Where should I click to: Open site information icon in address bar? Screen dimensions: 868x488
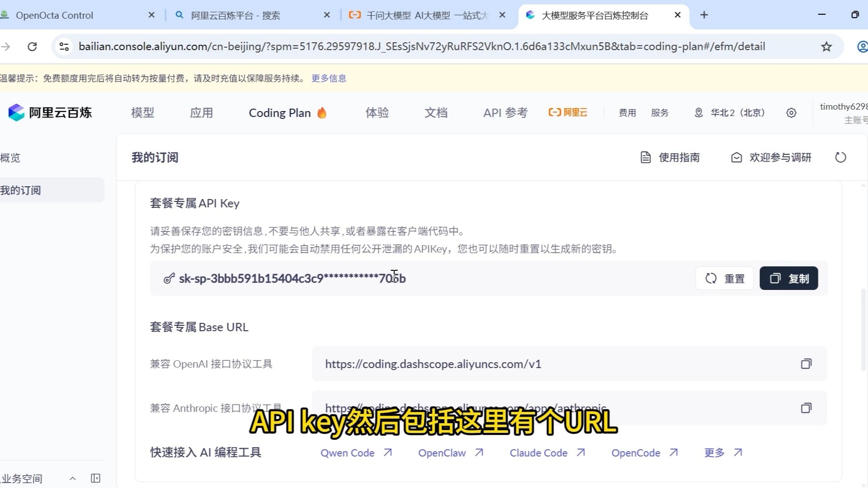click(x=64, y=47)
